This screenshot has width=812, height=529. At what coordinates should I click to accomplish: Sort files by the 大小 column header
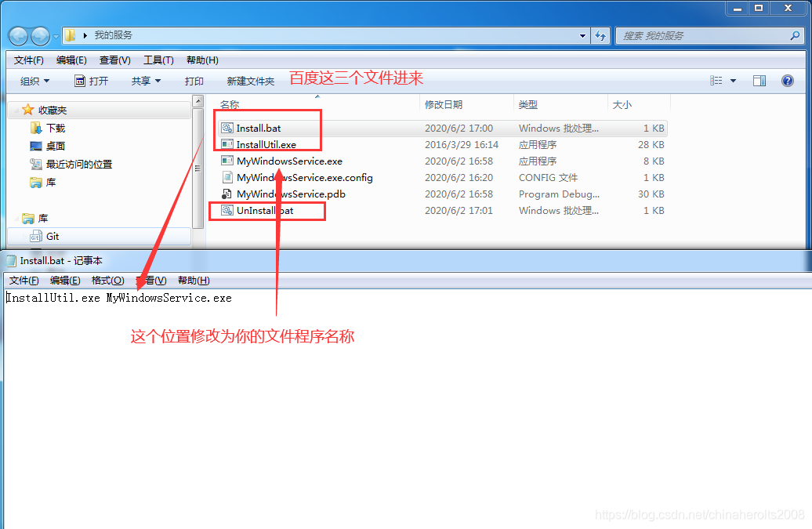click(x=639, y=104)
